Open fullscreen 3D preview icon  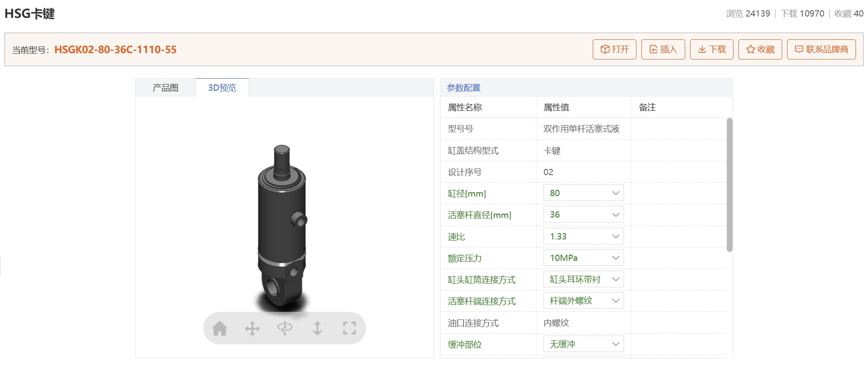(x=350, y=328)
